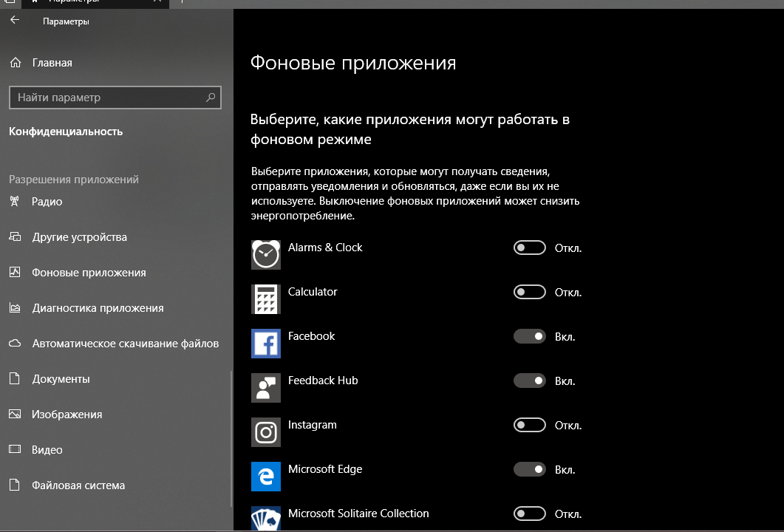Screen dimensions: 784x532
Task: Click the Calculator app icon
Action: pyautogui.click(x=265, y=299)
